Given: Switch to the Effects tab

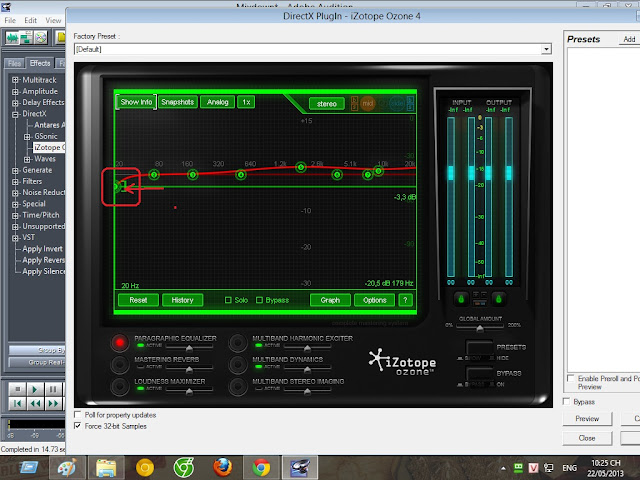Looking at the screenshot, I should 40,63.
